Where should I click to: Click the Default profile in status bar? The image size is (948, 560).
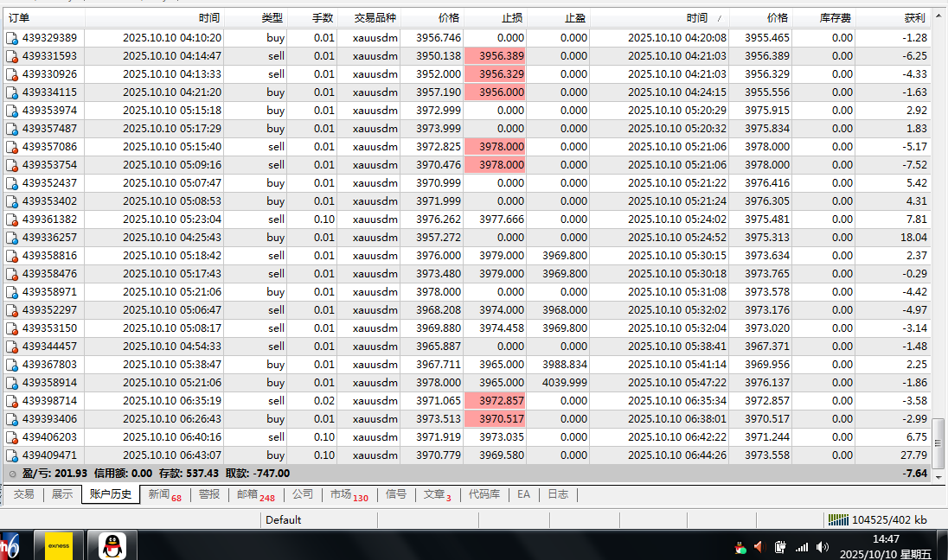283,519
